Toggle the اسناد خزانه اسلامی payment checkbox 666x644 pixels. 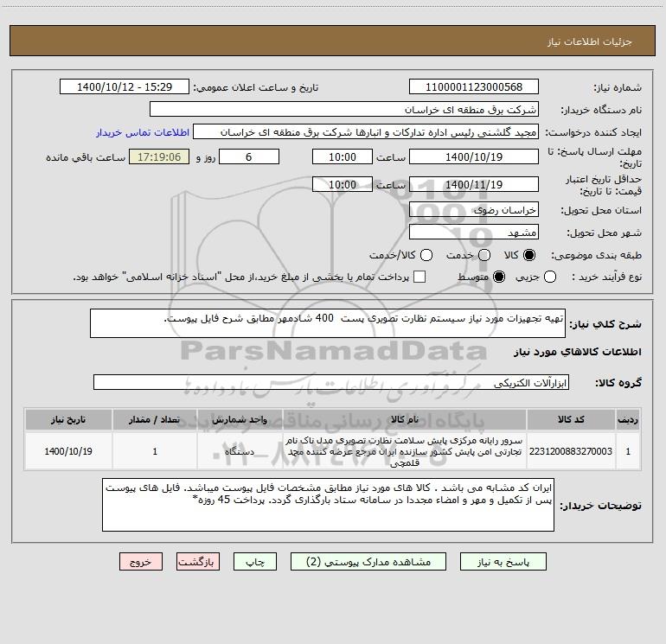point(419,277)
